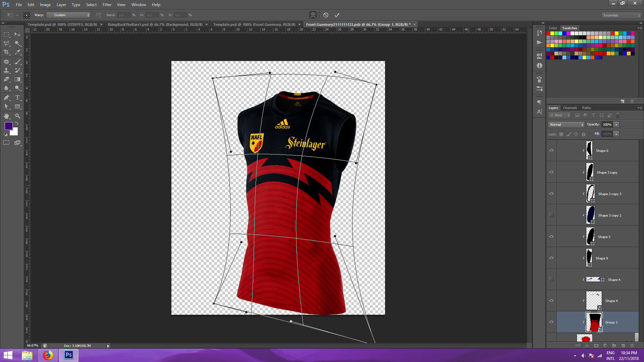This screenshot has height=362, width=644.
Task: Create a new layer button
Action: click(x=623, y=346)
